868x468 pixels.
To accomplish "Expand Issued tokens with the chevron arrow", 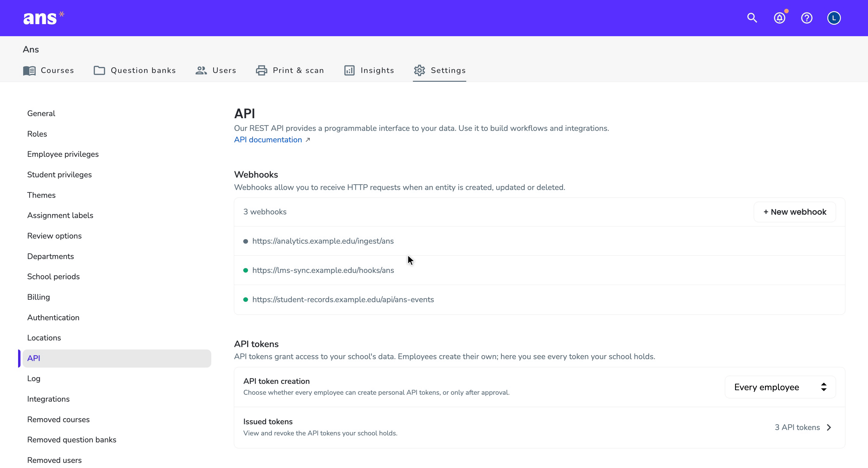I will 829,428.
